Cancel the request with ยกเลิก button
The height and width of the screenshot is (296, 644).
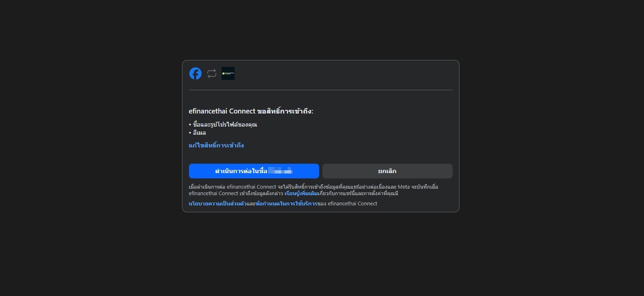point(387,171)
